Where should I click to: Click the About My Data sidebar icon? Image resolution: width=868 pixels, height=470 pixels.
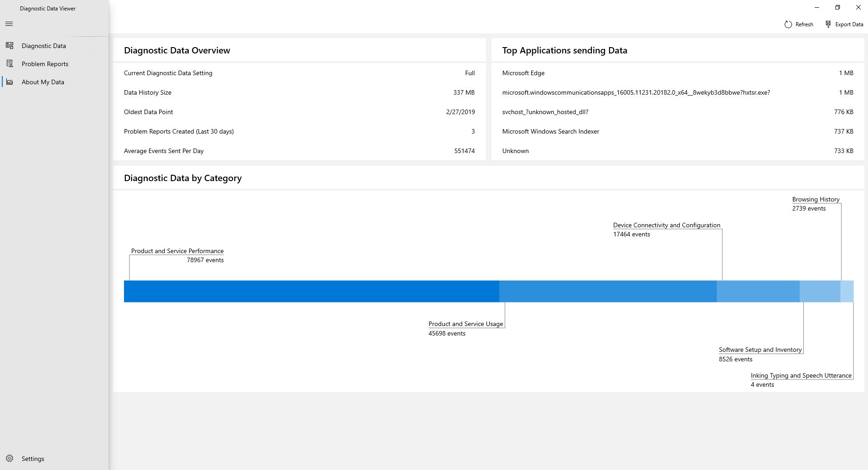(10, 82)
